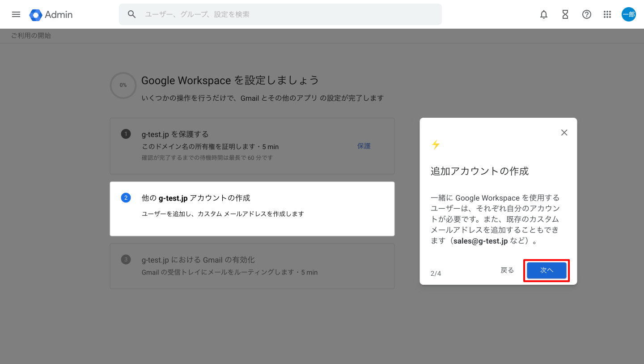Click the 追加アカウントの作成 dialog title
The image size is (644, 364).
click(479, 171)
